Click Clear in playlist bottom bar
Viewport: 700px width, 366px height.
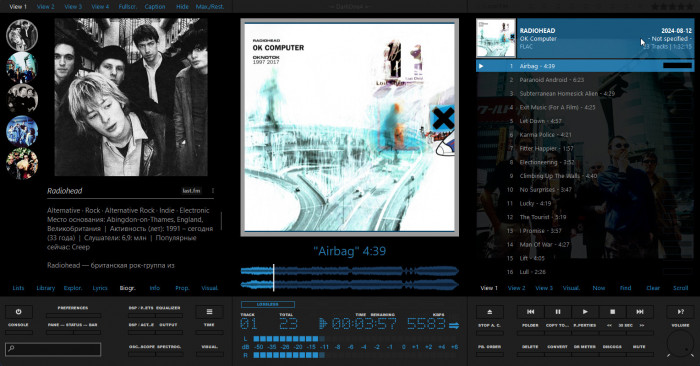click(653, 288)
